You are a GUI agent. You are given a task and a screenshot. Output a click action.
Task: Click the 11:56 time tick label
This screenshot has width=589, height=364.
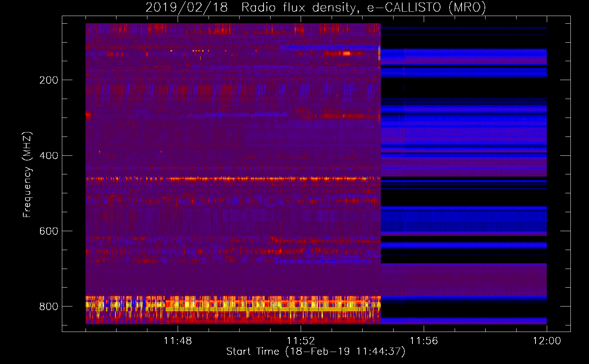424,341
